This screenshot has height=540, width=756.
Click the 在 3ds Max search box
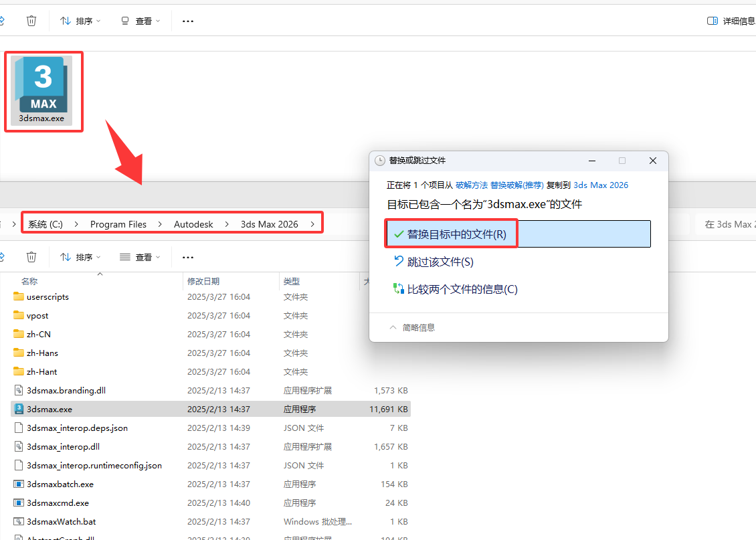(x=726, y=224)
